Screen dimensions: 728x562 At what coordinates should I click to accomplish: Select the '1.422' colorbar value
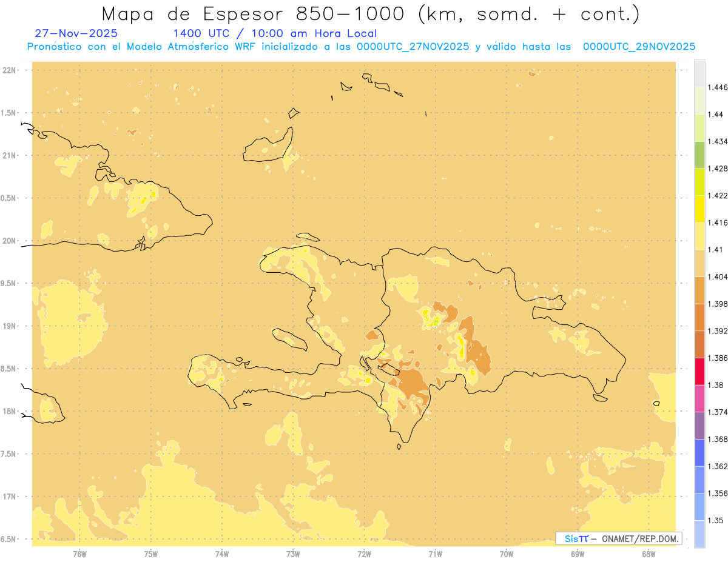pos(719,196)
